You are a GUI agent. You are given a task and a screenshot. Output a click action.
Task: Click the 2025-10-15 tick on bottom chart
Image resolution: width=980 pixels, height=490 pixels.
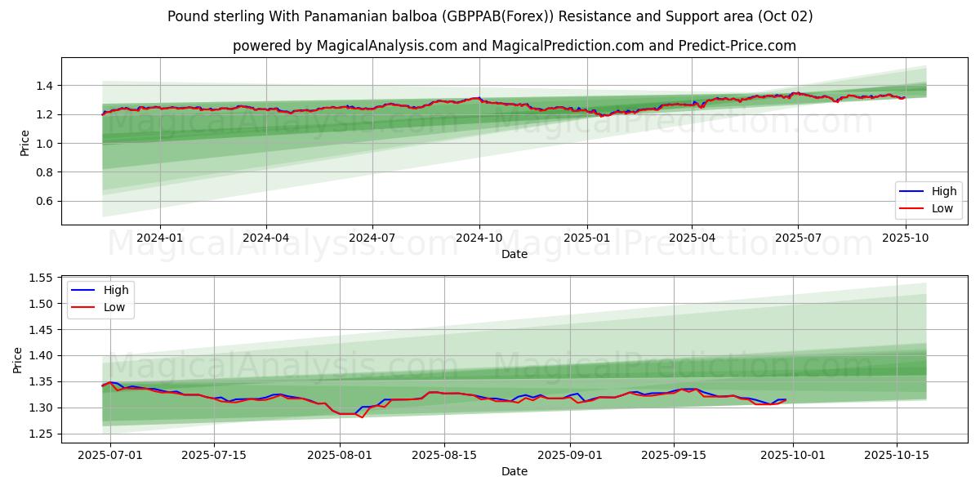(x=897, y=455)
